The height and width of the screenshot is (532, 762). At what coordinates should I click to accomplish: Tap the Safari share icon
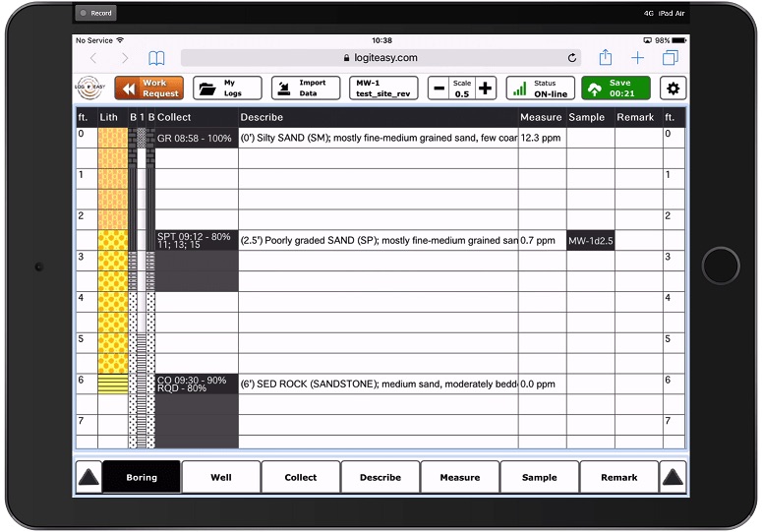click(606, 58)
